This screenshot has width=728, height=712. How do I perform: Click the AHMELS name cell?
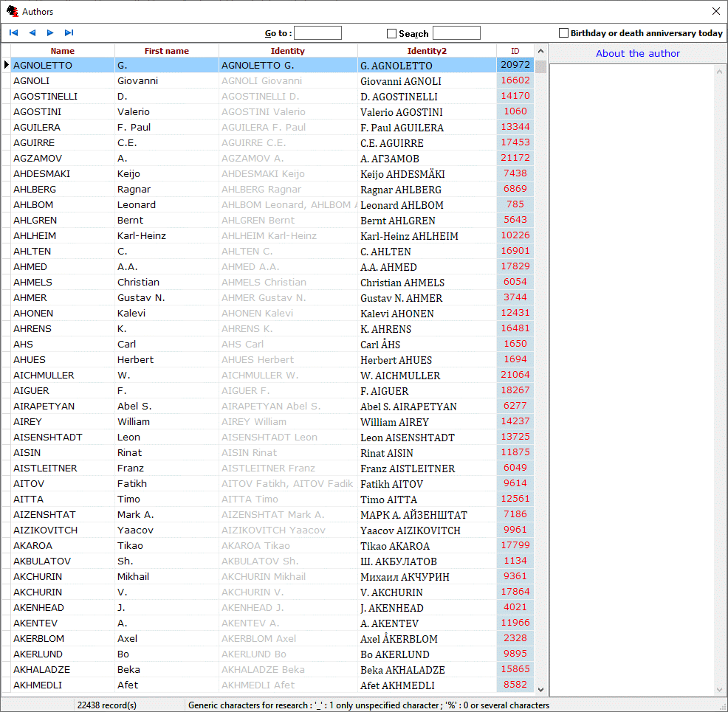(63, 282)
